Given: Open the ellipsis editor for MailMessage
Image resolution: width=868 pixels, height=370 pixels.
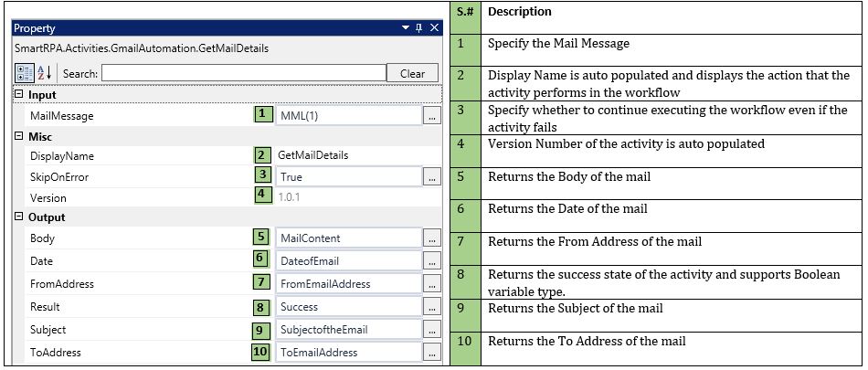Looking at the screenshot, I should point(433,116).
